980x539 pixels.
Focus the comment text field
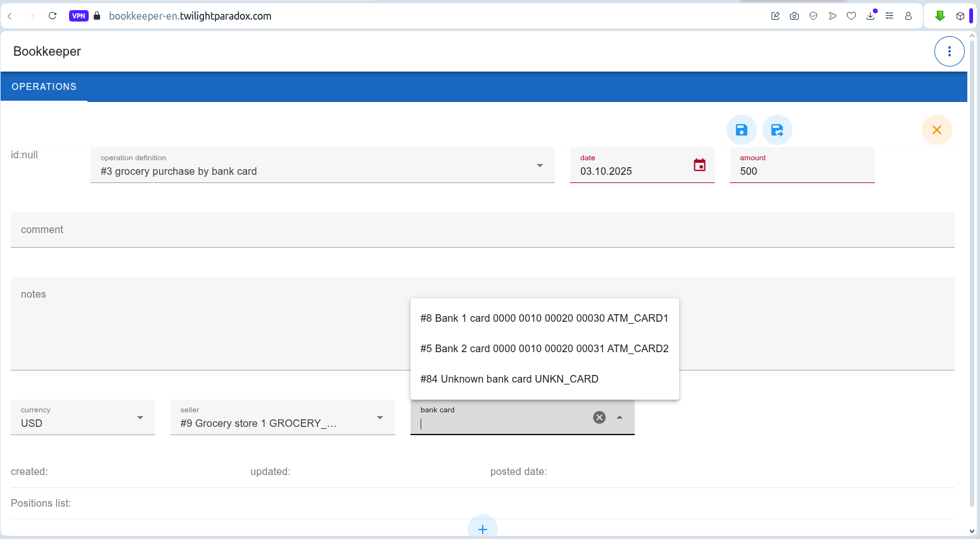tap(481, 230)
